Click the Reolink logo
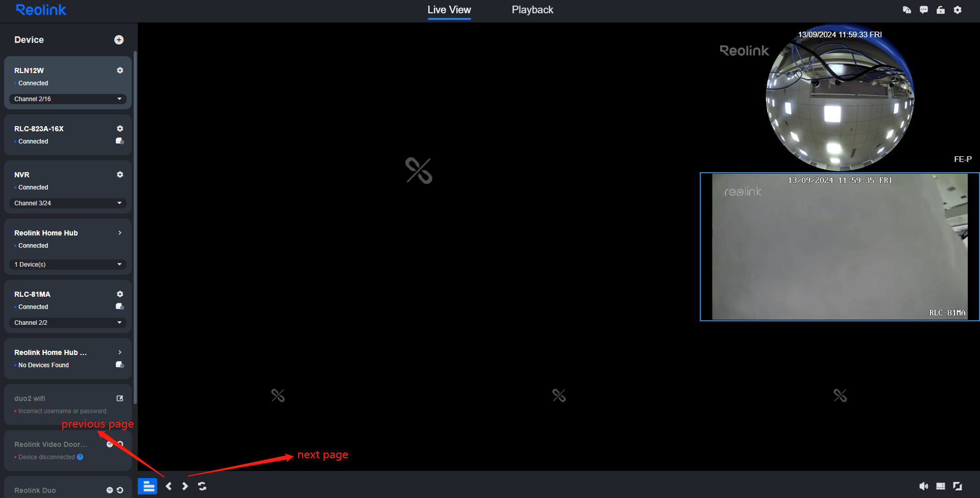The width and height of the screenshot is (980, 498). click(41, 10)
